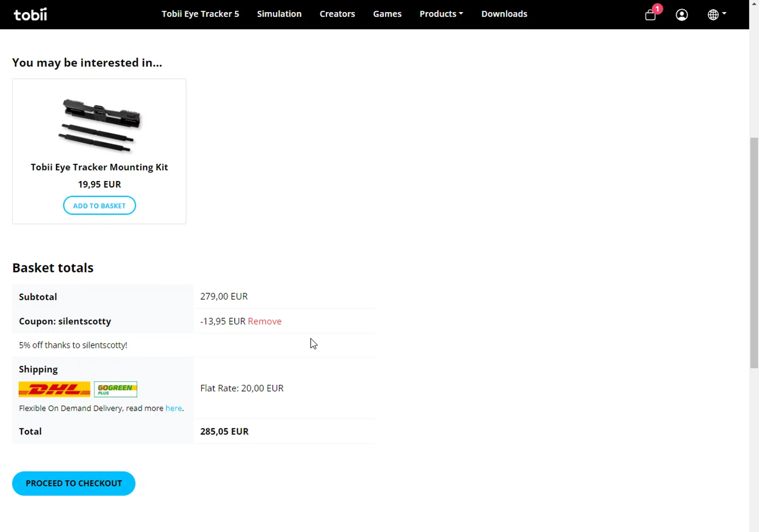
Task: Open the user account icon
Action: pyautogui.click(x=682, y=15)
